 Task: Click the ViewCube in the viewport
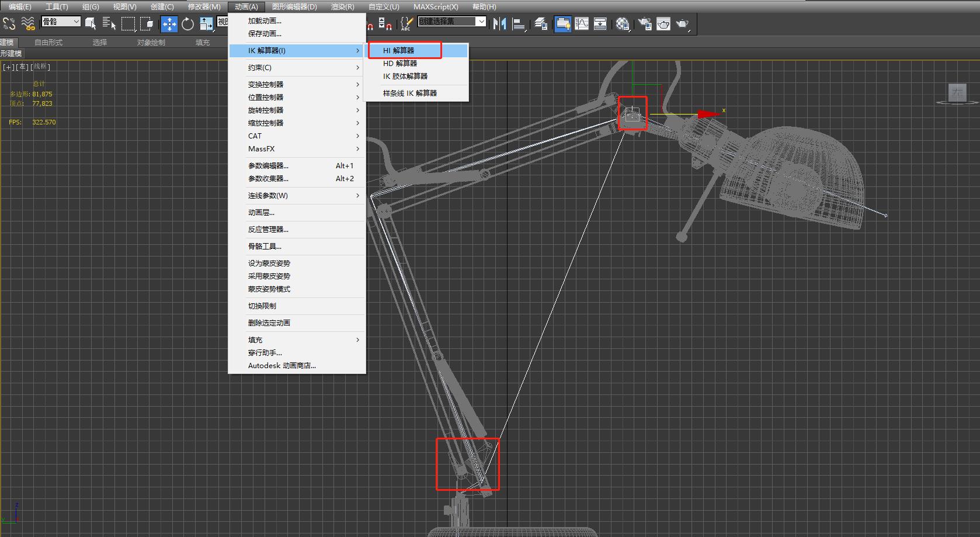tap(957, 93)
